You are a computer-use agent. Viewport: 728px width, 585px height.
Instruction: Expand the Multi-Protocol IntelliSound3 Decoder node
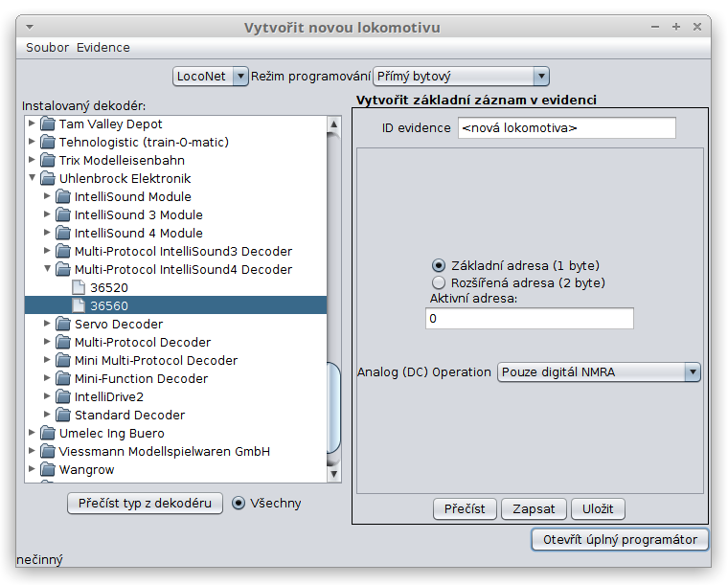pos(48,252)
